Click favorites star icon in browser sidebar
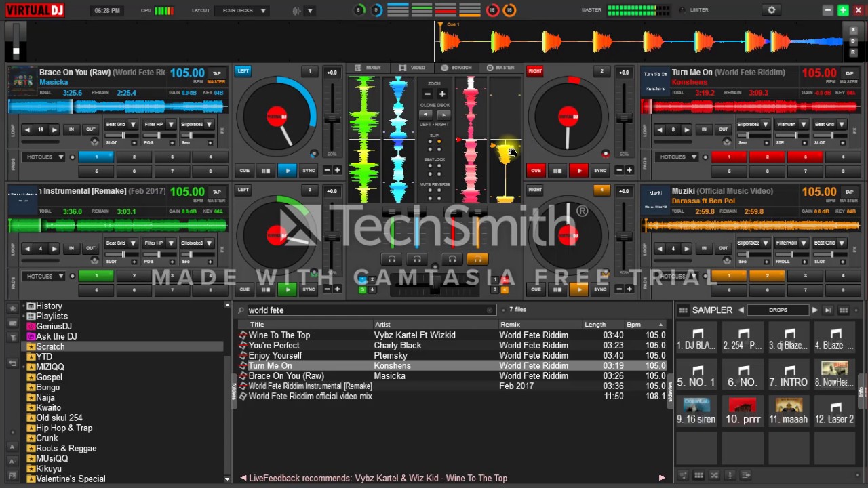868x488 pixels. [12, 309]
